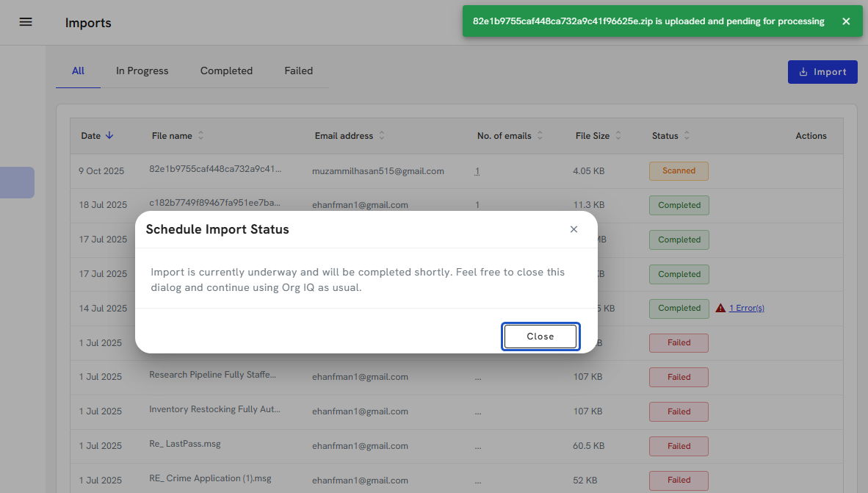868x493 pixels.
Task: Click the red warning triangle icon
Action: (720, 309)
